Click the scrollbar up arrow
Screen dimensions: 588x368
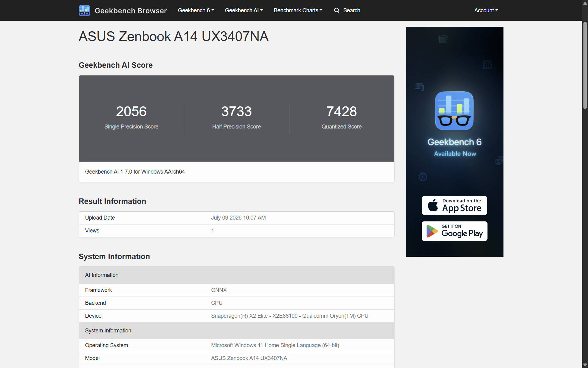click(x=585, y=3)
